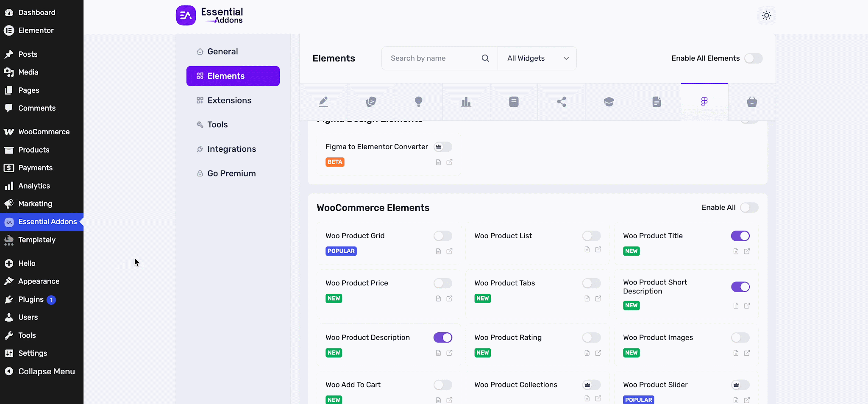Open Templately admin menu item
This screenshot has height=404, width=868.
(x=42, y=240)
